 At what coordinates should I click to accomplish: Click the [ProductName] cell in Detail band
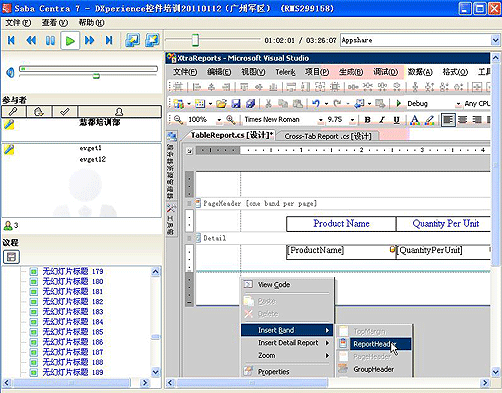point(341,251)
